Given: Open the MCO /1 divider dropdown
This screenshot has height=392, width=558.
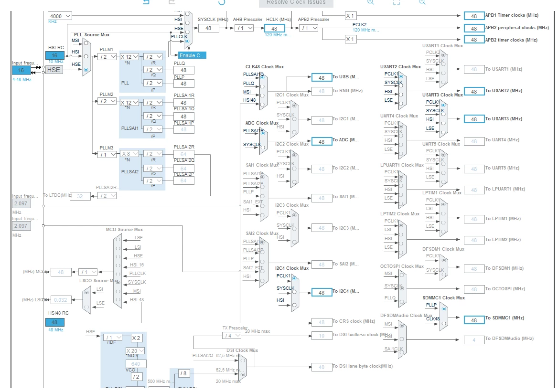Looking at the screenshot, I should 88,272.
